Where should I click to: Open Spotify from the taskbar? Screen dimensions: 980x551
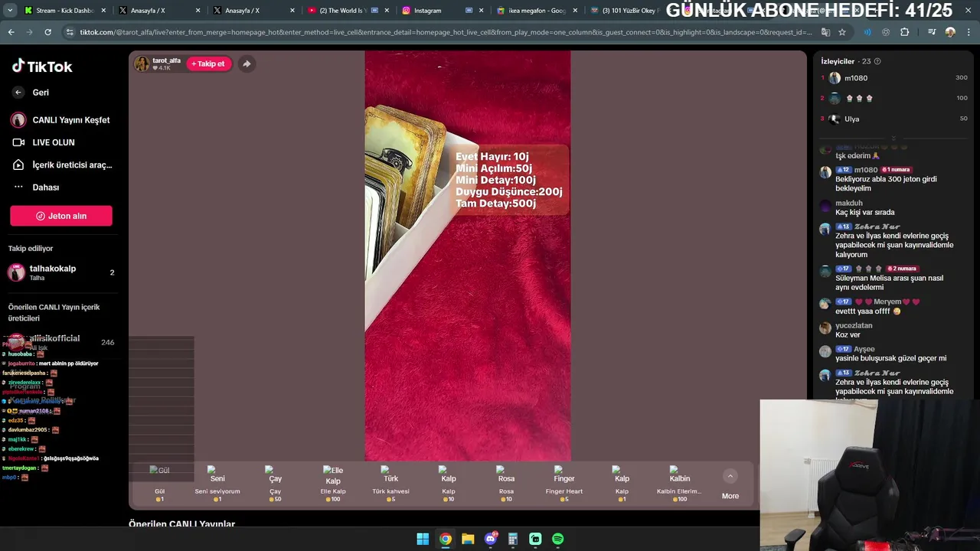558,539
